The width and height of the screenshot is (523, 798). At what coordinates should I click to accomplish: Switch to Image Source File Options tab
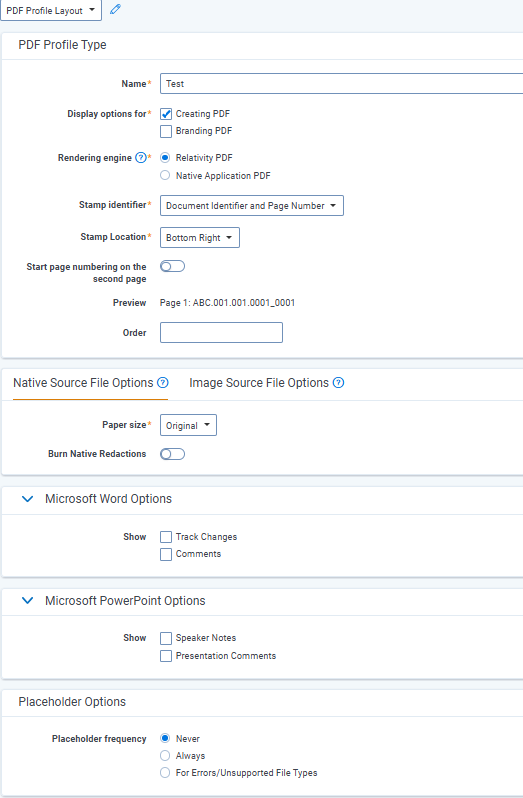[259, 383]
